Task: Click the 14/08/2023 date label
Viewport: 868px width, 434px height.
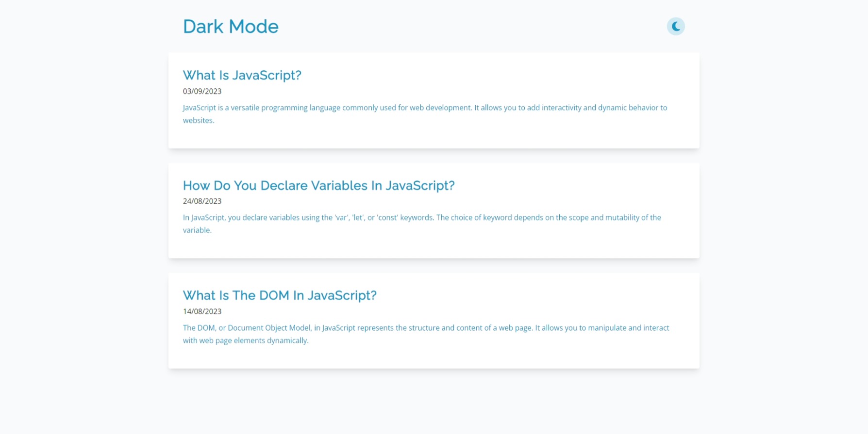Action: (202, 311)
